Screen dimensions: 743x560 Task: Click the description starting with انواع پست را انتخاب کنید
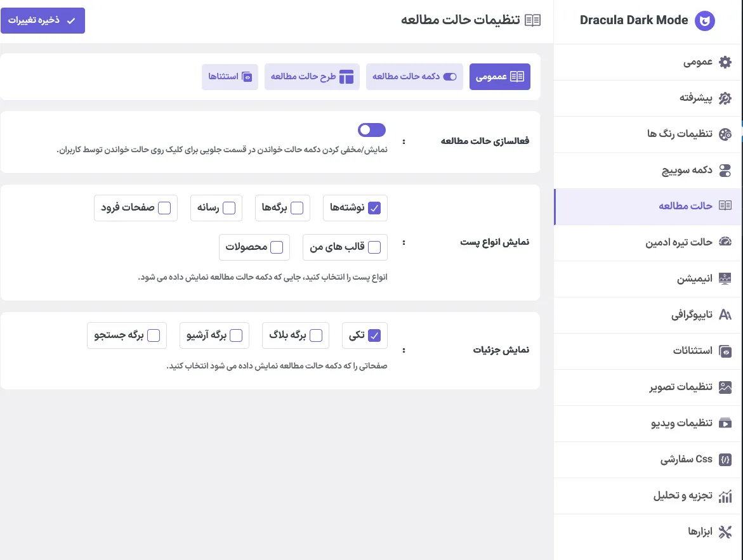tap(263, 277)
